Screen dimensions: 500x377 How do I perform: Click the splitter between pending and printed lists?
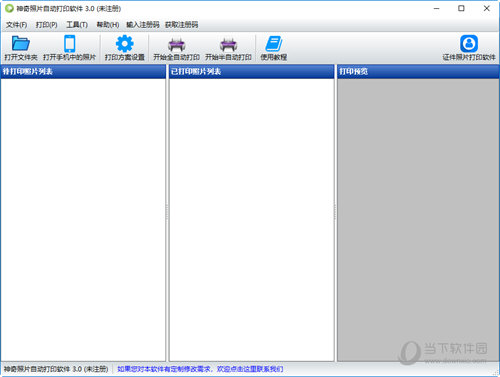[167, 213]
